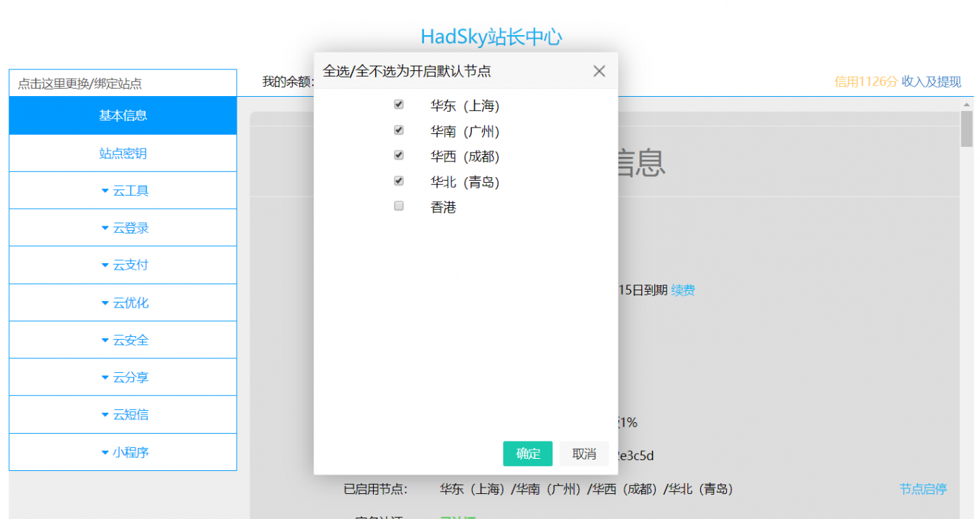Expand the 云支付 menu

pos(123,265)
